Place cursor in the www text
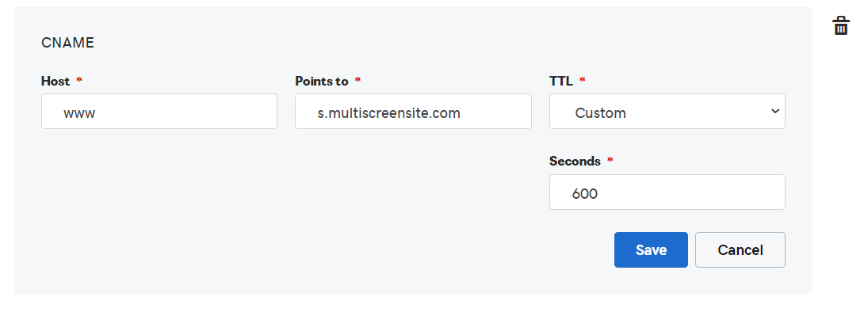This screenshot has width=868, height=312. point(79,113)
